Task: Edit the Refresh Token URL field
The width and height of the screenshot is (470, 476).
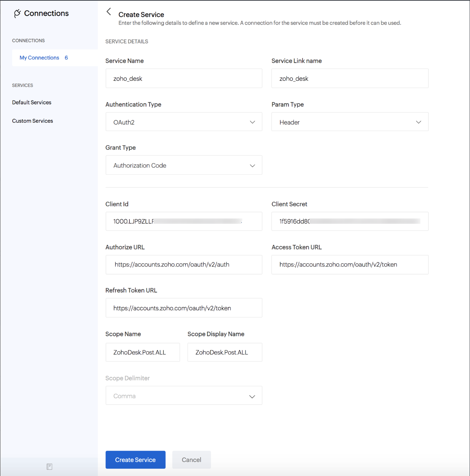Action: pyautogui.click(x=184, y=308)
